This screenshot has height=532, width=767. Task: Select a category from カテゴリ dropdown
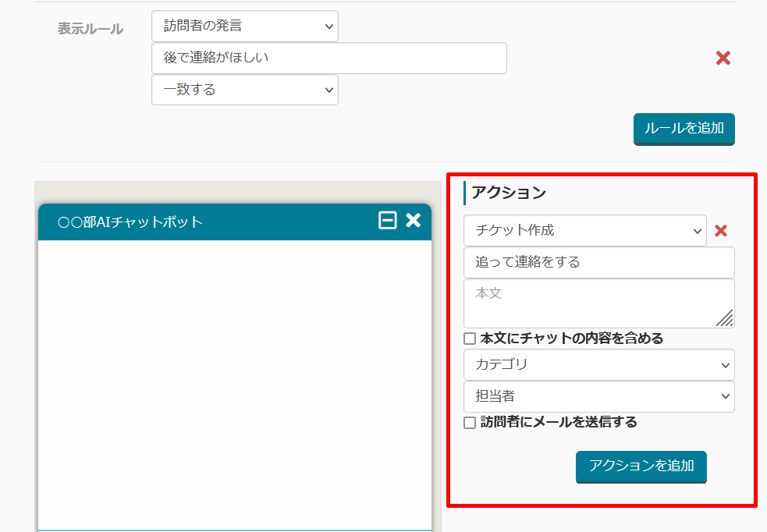(598, 364)
